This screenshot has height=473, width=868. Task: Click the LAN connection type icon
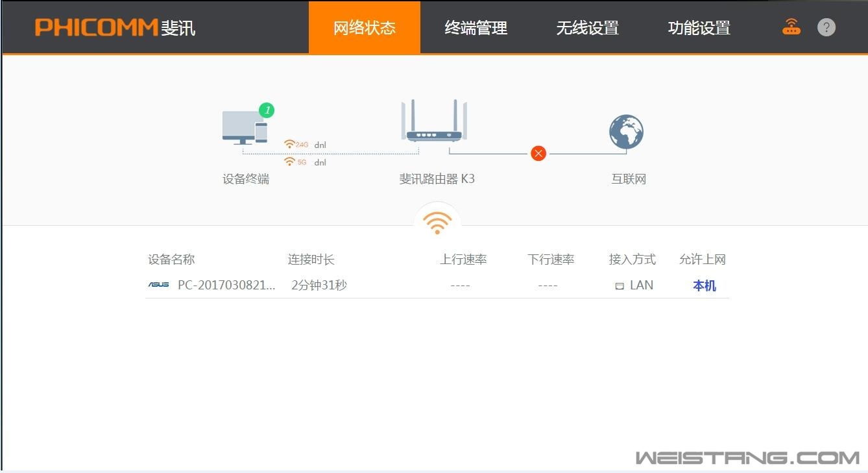[x=620, y=285]
